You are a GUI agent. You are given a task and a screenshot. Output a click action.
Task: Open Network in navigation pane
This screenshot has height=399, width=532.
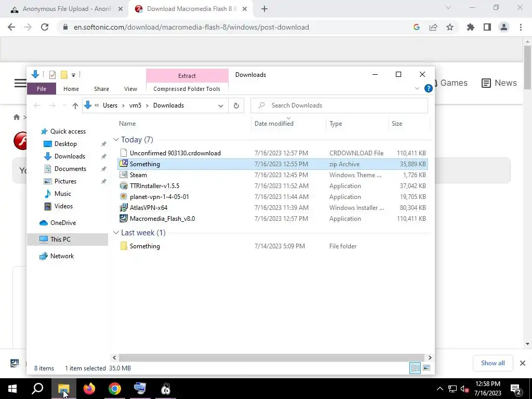[62, 256]
